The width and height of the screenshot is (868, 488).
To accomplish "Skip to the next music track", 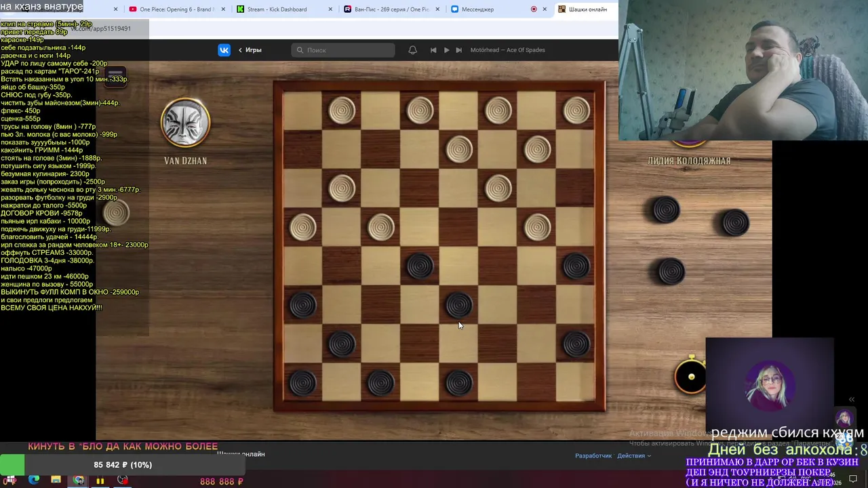I will [x=458, y=49].
